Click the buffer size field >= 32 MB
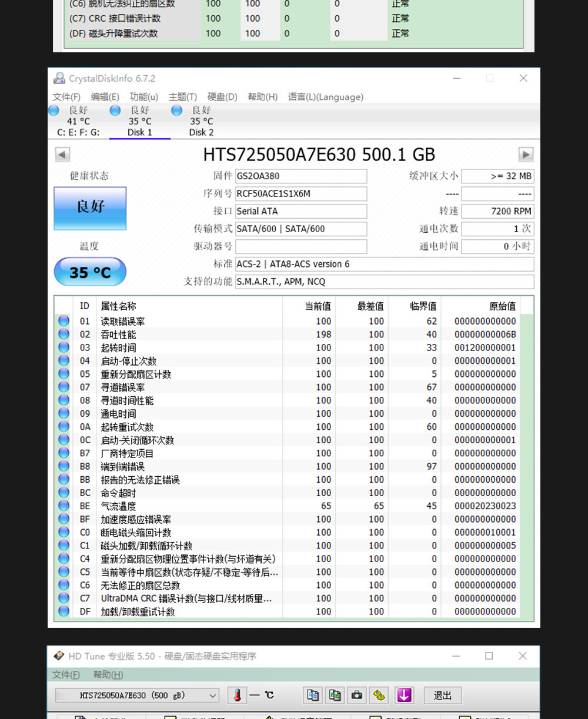Viewport: 588px width, 719px height. [497, 176]
